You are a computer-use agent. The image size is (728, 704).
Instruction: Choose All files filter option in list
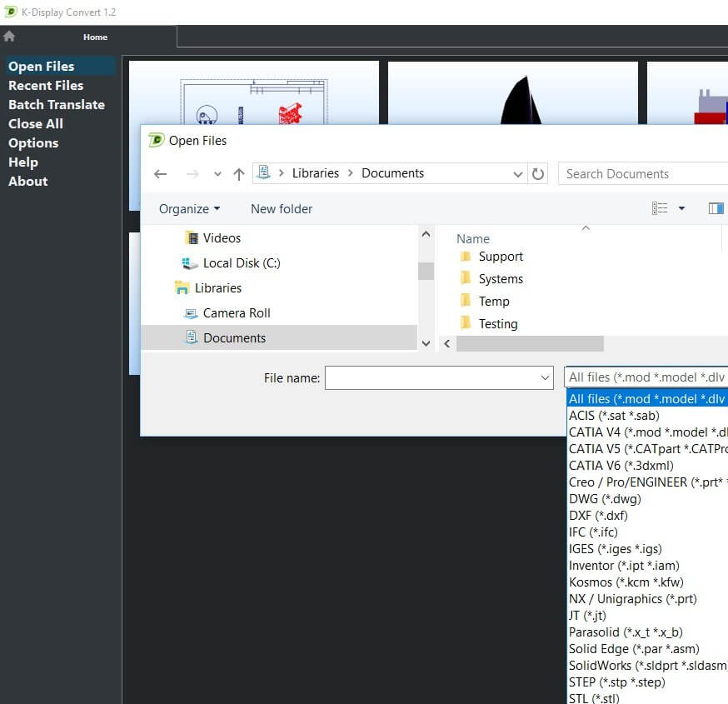point(648,399)
